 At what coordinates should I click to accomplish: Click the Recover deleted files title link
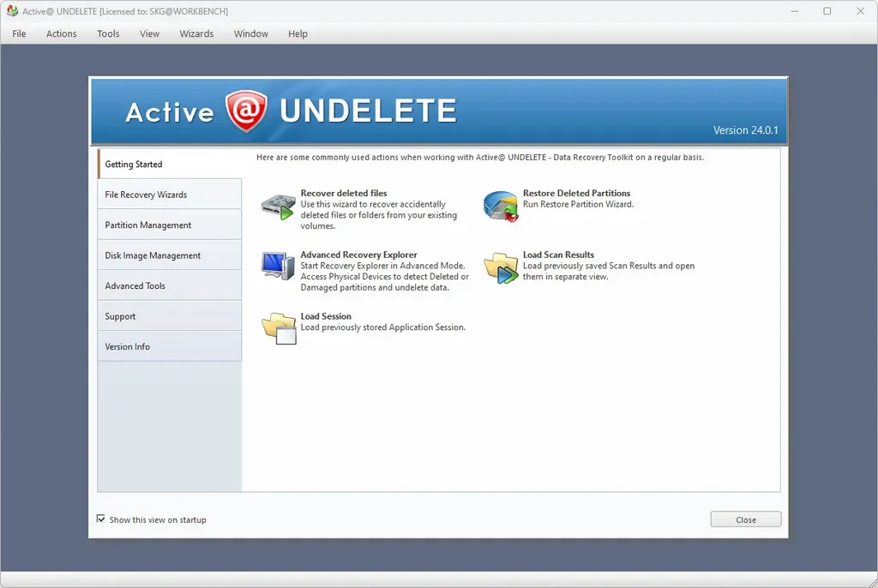[344, 193]
